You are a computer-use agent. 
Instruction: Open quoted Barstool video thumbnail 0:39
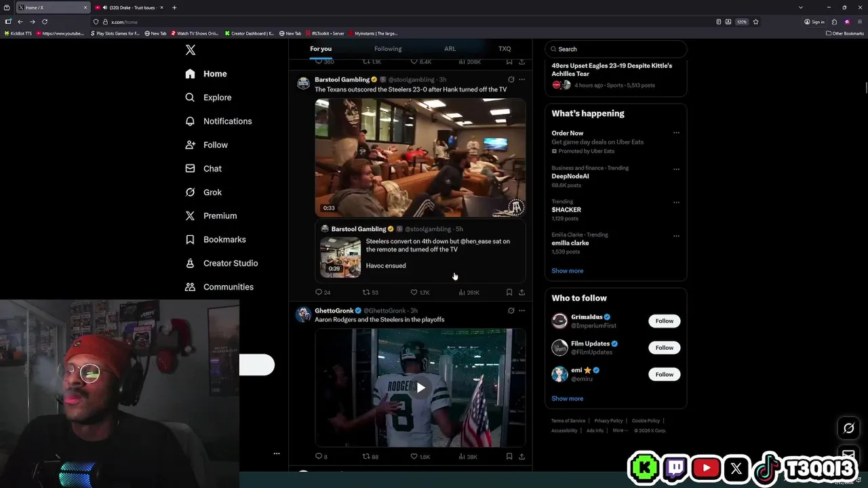tap(340, 257)
